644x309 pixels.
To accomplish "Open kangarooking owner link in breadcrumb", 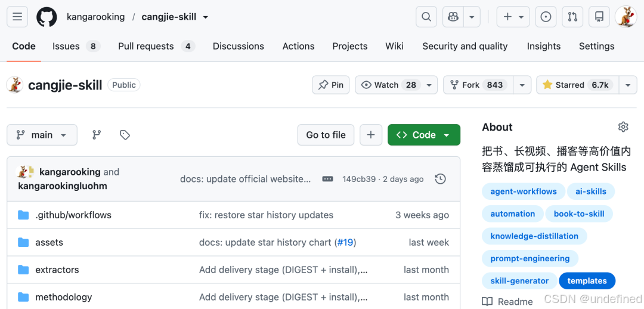I will 95,17.
